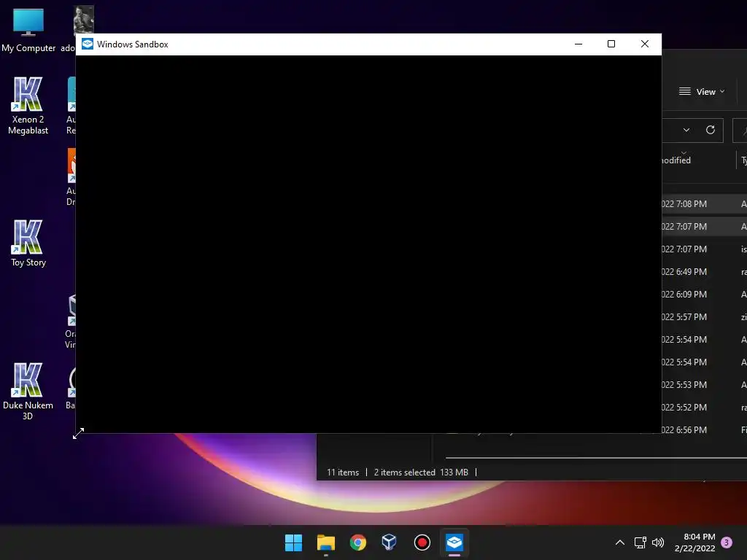The width and height of the screenshot is (747, 560).
Task: Click the 11 items status text
Action: click(343, 472)
